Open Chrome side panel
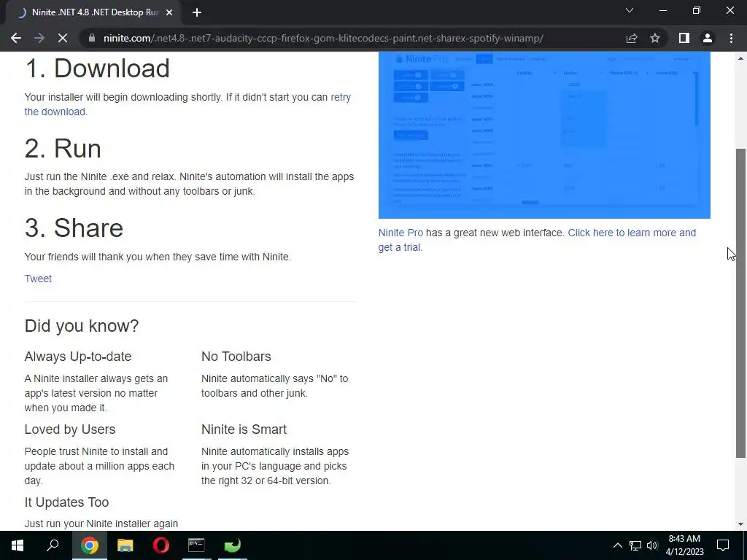 pyautogui.click(x=684, y=38)
